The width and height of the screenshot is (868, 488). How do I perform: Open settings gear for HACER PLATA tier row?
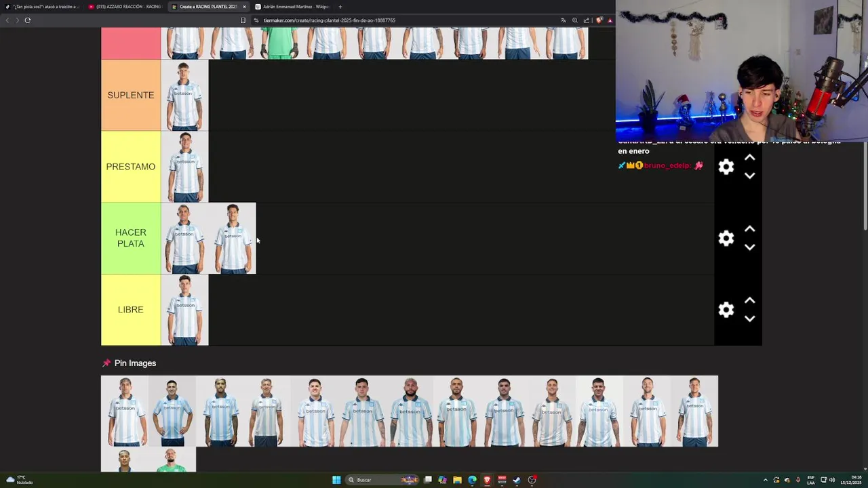pyautogui.click(x=726, y=238)
